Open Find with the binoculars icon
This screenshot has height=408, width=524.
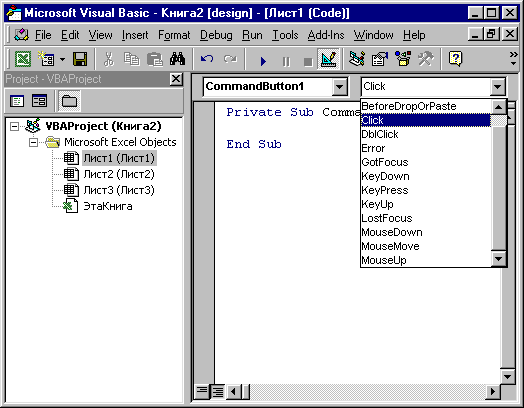point(177,59)
